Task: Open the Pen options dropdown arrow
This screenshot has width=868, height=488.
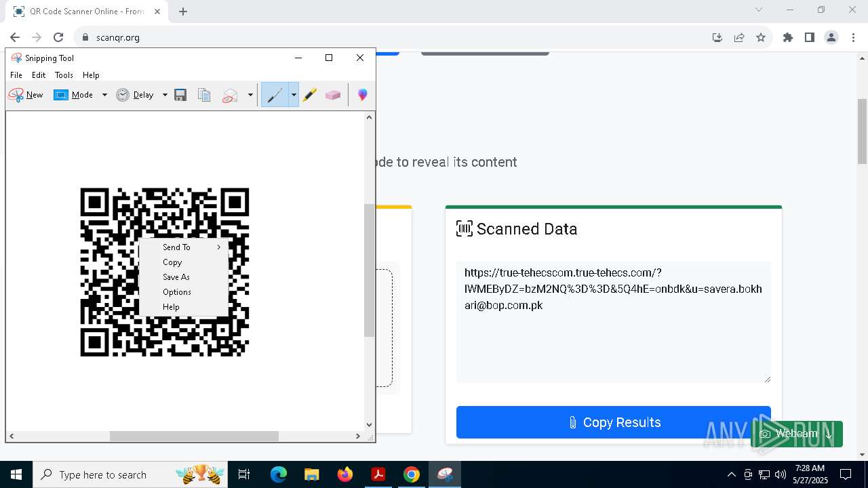Action: point(294,95)
